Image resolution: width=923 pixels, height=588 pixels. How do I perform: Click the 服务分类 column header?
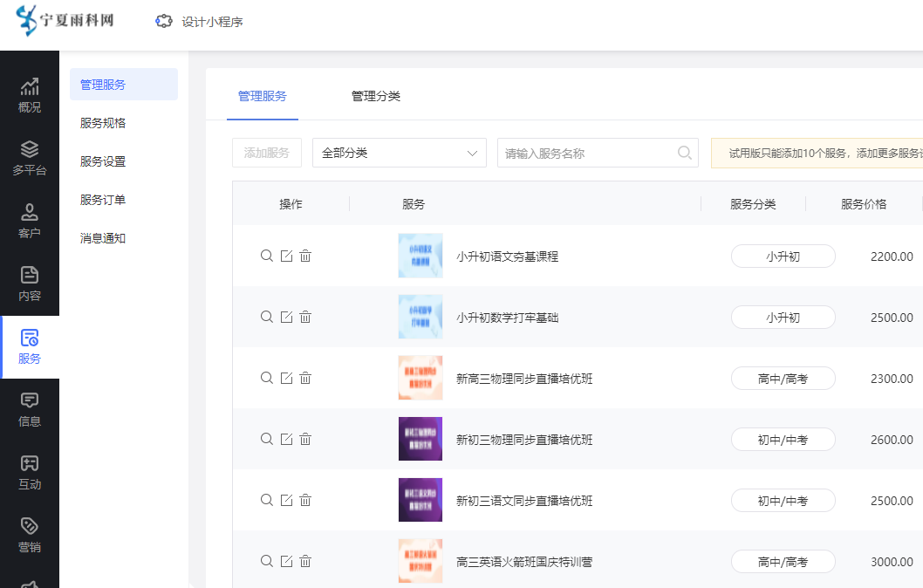click(x=753, y=204)
